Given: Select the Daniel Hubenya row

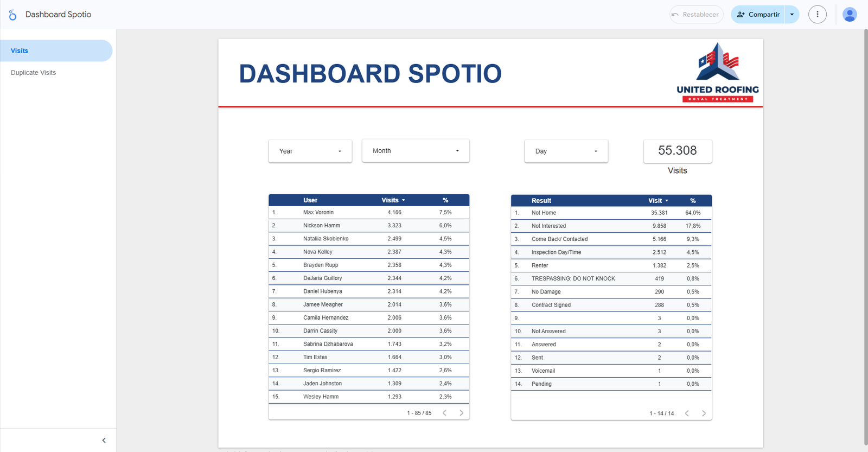Looking at the screenshot, I should coord(369,291).
